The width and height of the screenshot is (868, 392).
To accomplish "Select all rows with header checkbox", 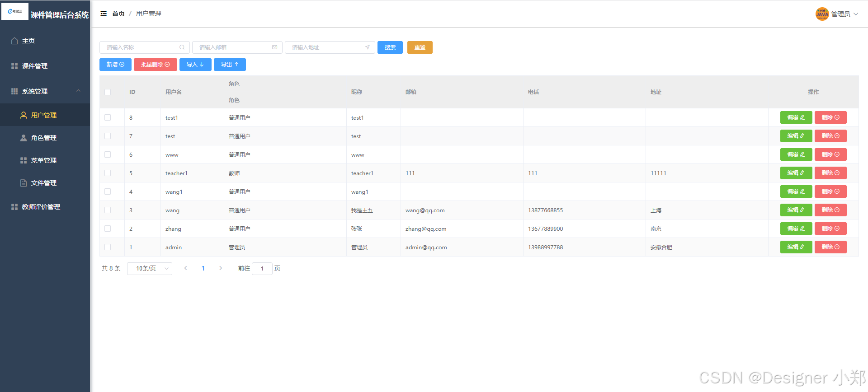I will click(108, 92).
